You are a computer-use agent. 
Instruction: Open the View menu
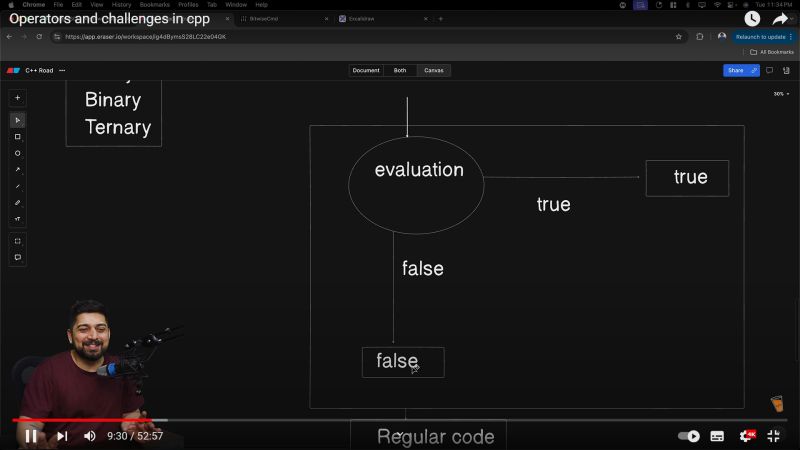coord(96,5)
